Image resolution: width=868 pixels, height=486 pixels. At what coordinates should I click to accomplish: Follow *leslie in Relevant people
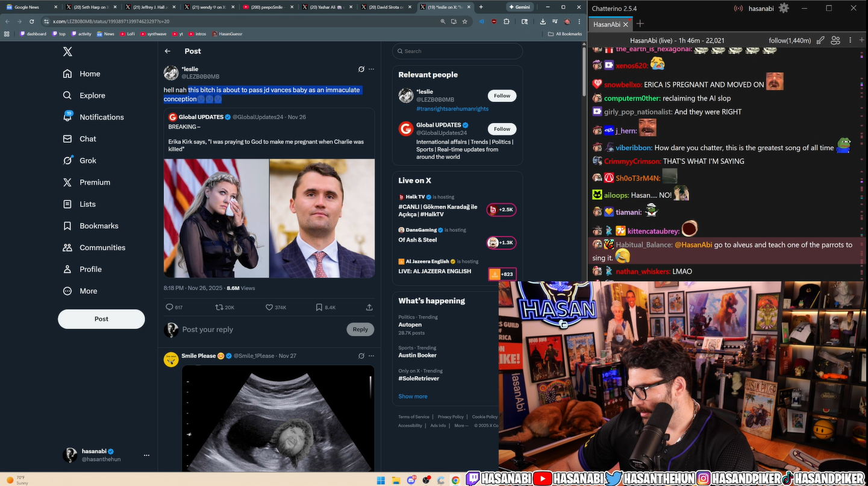click(502, 96)
